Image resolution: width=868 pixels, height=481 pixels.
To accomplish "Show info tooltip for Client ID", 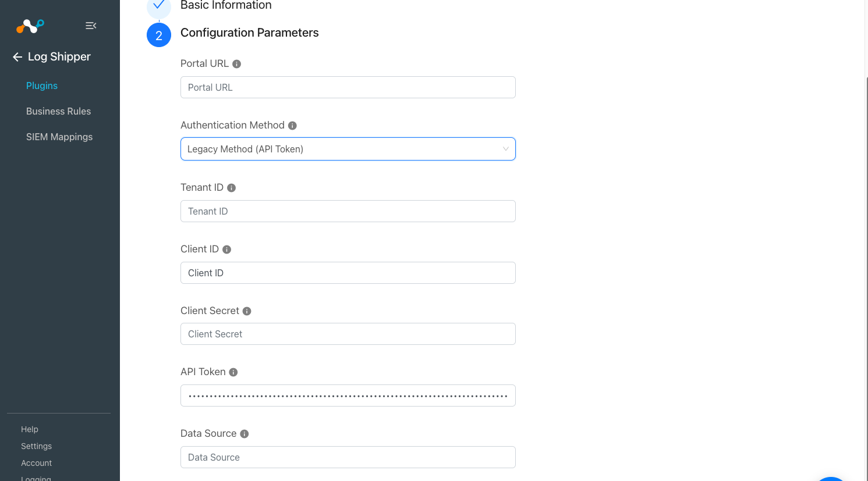I will coord(226,250).
